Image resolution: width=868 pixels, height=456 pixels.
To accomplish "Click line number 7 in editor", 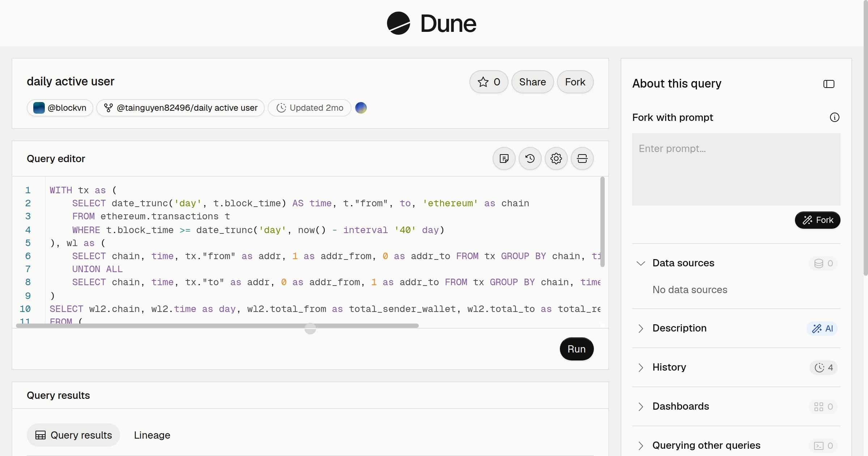I will click(28, 269).
